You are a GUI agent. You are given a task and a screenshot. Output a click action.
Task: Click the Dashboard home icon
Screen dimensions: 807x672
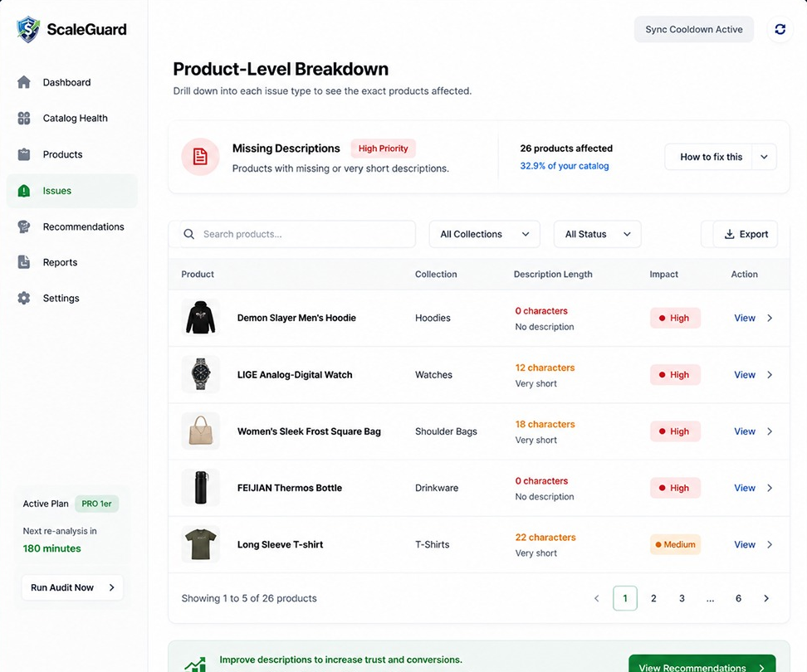point(24,82)
